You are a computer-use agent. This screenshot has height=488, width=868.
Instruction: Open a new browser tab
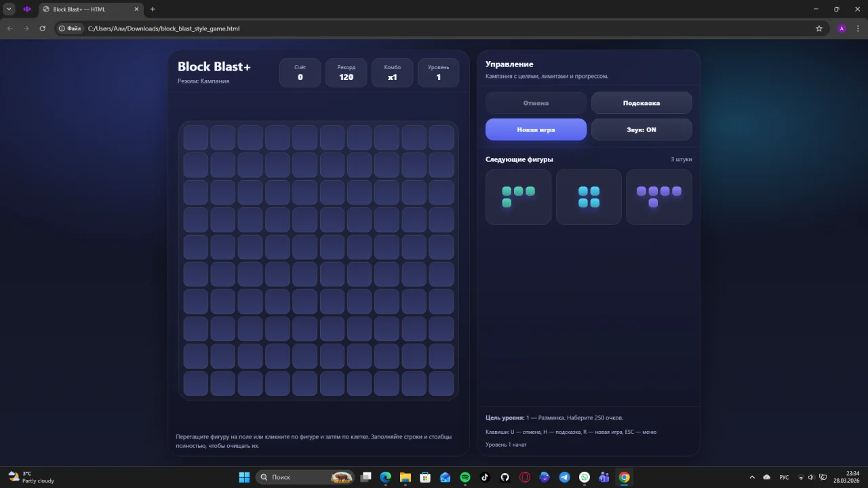tap(153, 9)
